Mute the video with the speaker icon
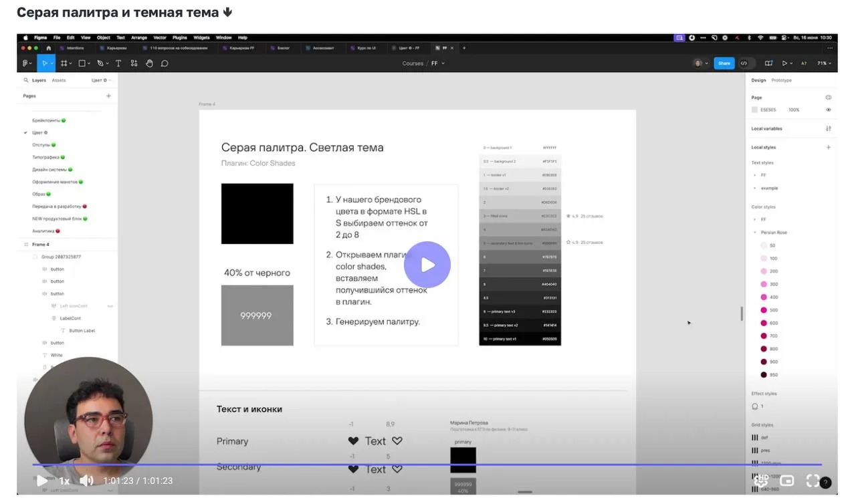Viewport: 856px width, 504px height. pyautogui.click(x=86, y=480)
